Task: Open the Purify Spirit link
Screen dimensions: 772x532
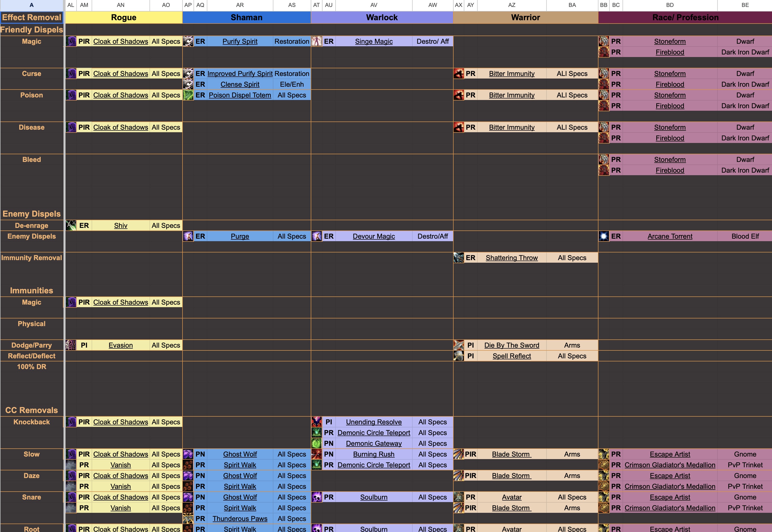Action: pyautogui.click(x=240, y=41)
